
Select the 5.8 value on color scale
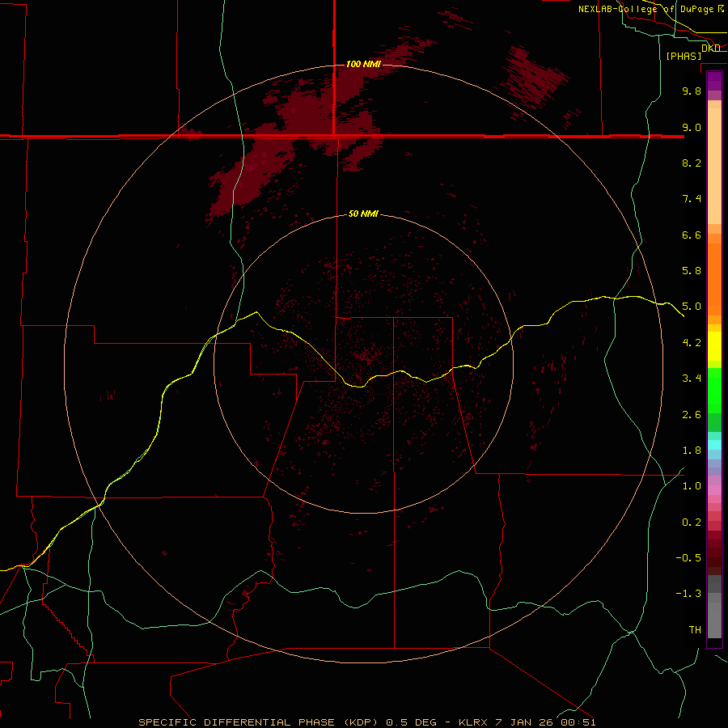click(692, 271)
